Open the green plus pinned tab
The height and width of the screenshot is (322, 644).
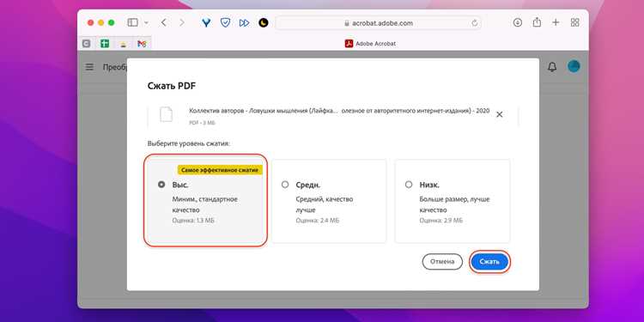105,43
